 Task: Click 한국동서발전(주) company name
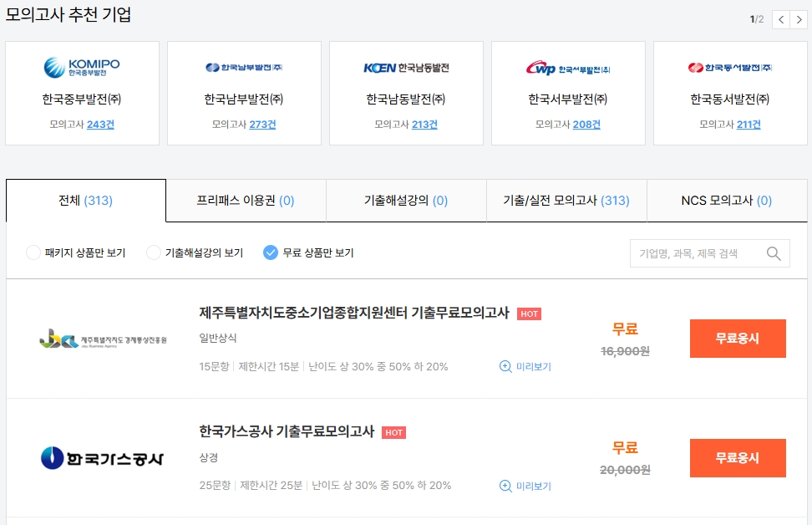[730, 99]
